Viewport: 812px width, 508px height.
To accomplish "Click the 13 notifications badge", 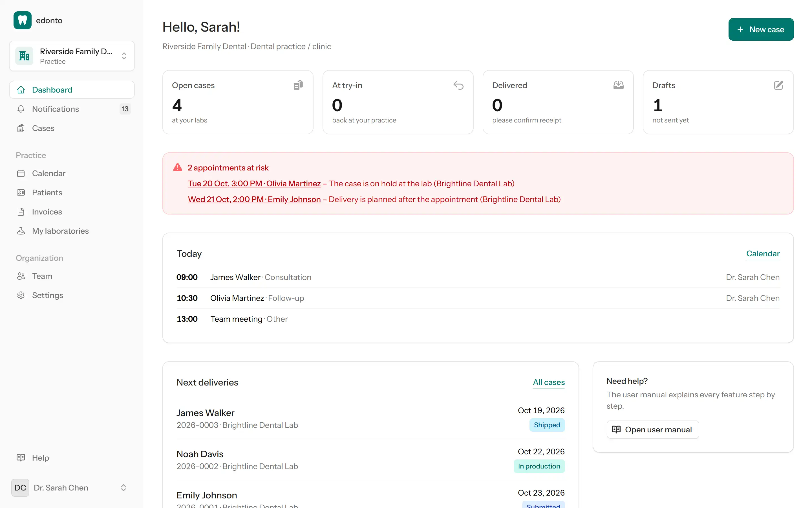I will [125, 109].
